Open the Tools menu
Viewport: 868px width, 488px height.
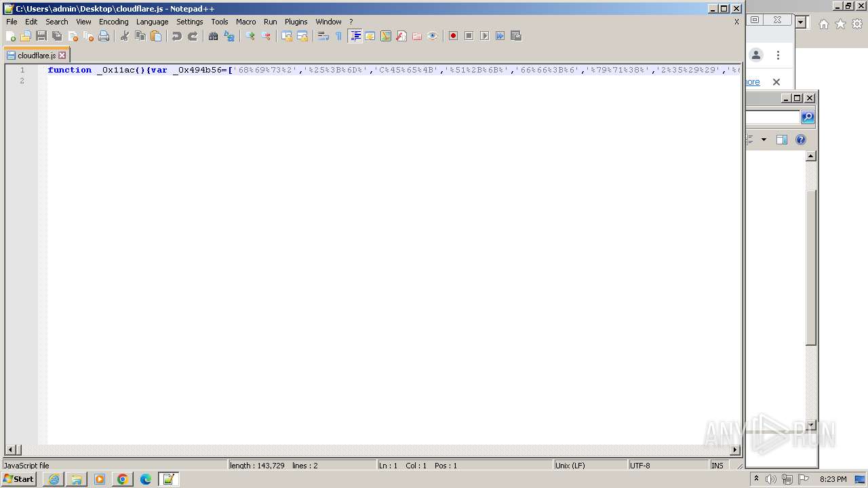220,22
